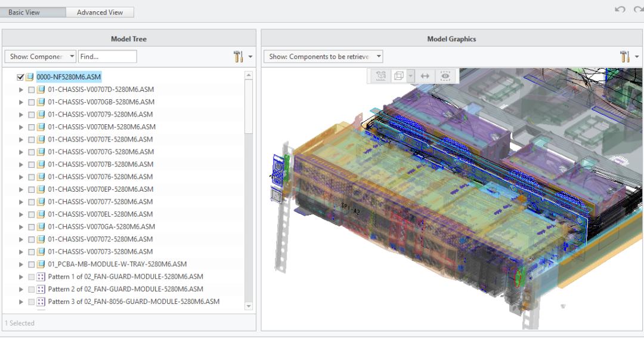
Task: Open the display style dropdown arrow
Action: click(410, 76)
